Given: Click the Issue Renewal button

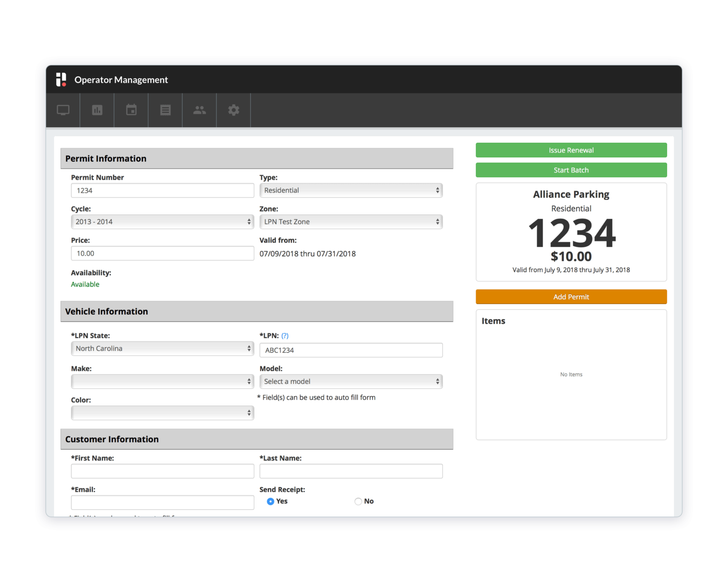Looking at the screenshot, I should click(x=571, y=150).
